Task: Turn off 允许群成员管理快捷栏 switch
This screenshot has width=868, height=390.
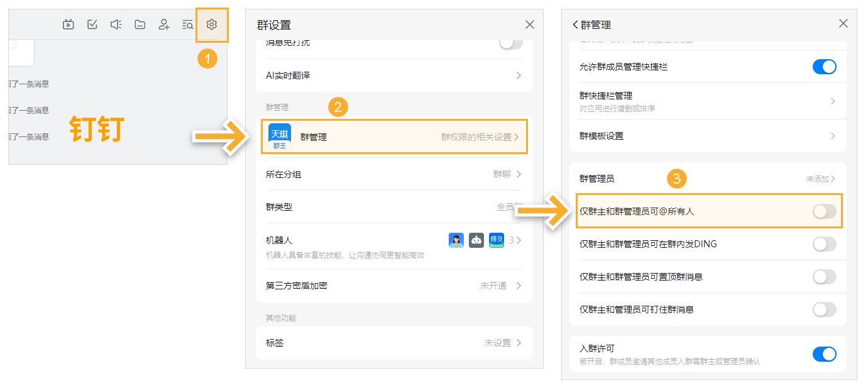Action: pyautogui.click(x=824, y=67)
